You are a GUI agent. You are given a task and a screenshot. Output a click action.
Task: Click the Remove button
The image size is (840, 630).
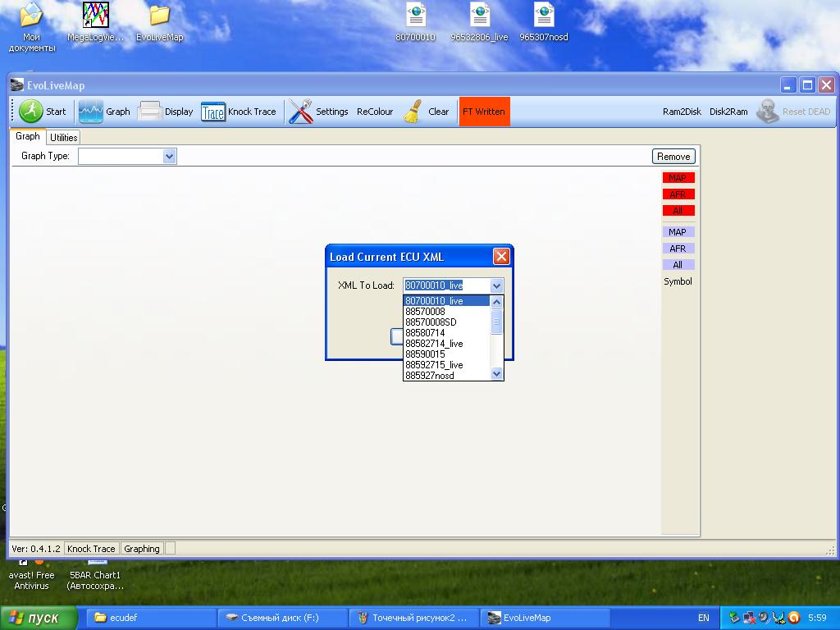[673, 157]
